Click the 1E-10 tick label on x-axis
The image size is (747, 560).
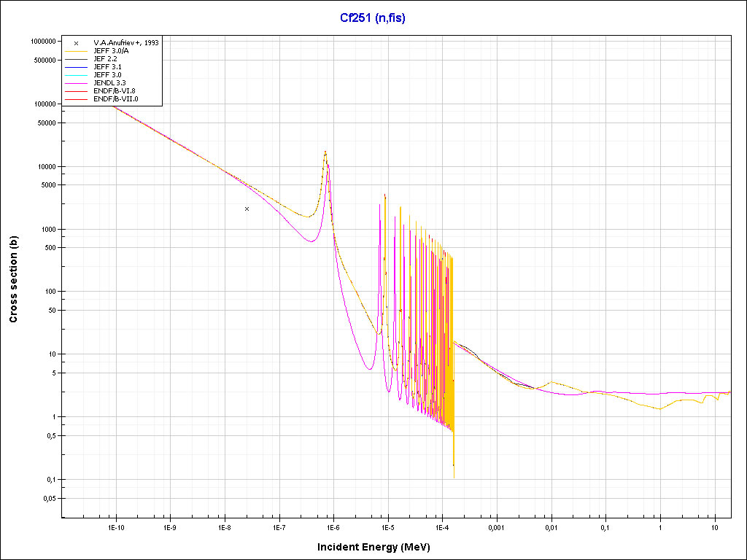pyautogui.click(x=115, y=526)
